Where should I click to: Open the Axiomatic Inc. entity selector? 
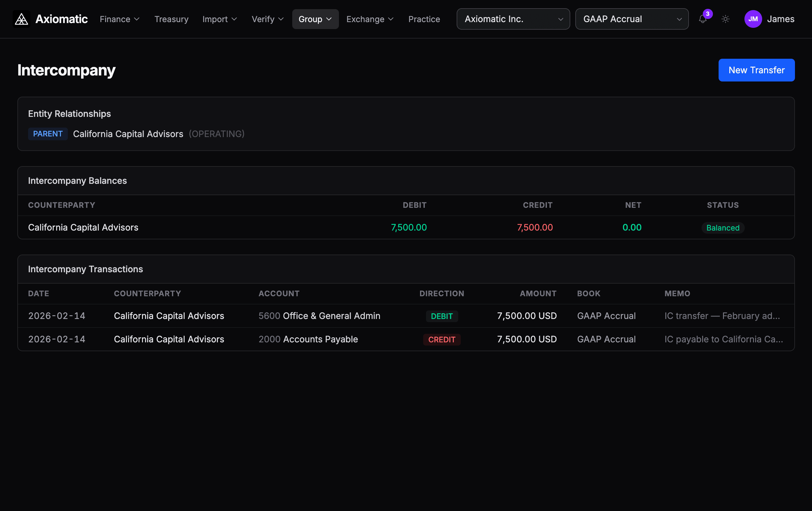[513, 19]
